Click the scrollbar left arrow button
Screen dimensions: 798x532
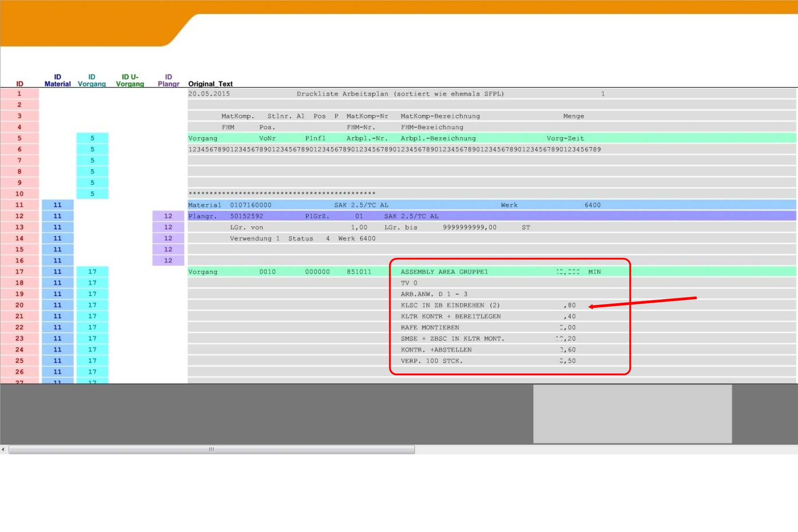(4, 450)
